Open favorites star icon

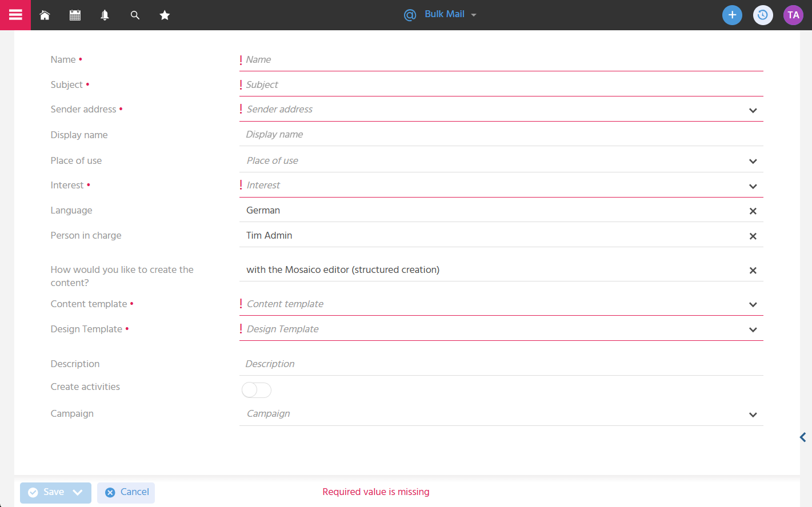coord(165,15)
